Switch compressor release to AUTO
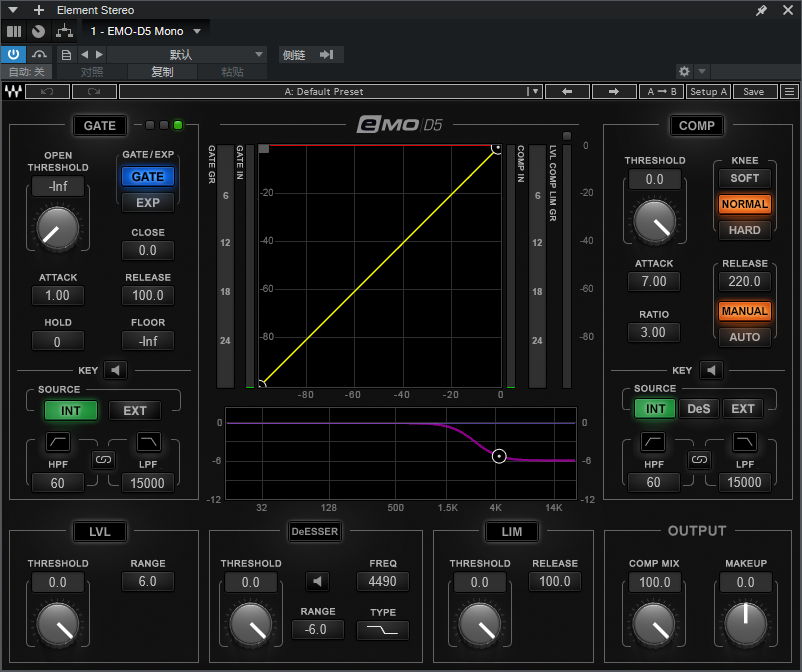 tap(744, 337)
